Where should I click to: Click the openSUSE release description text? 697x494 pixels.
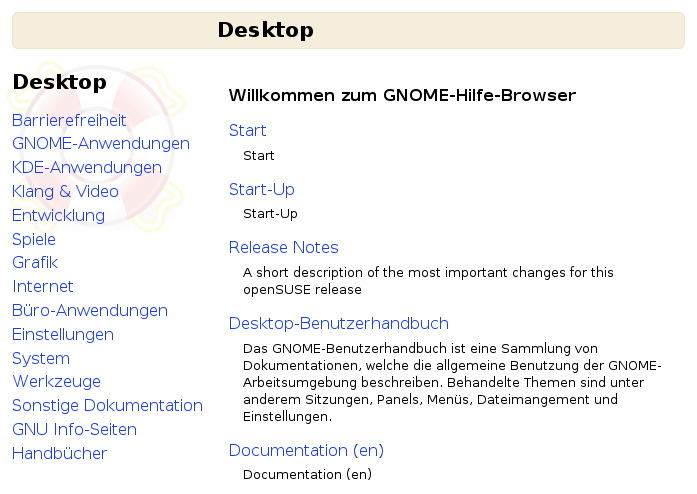coord(428,281)
